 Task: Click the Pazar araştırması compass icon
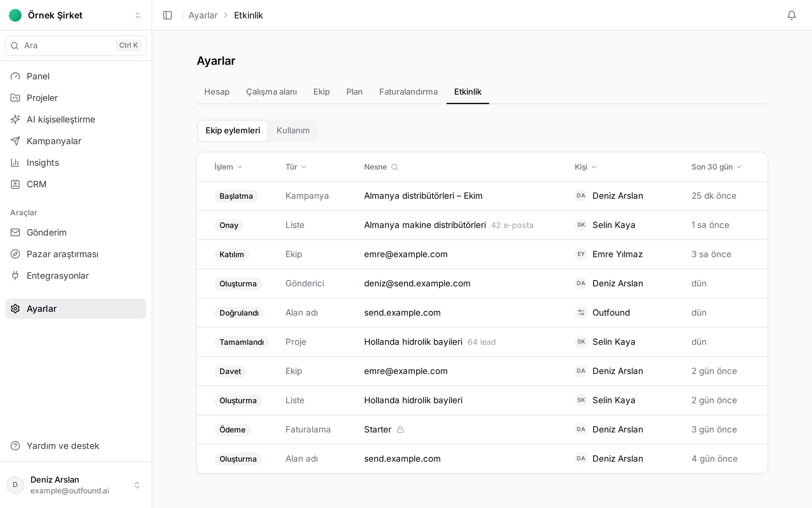point(15,254)
